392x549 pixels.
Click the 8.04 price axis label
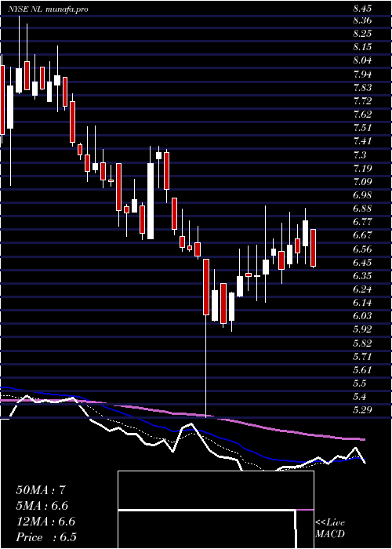click(x=362, y=60)
